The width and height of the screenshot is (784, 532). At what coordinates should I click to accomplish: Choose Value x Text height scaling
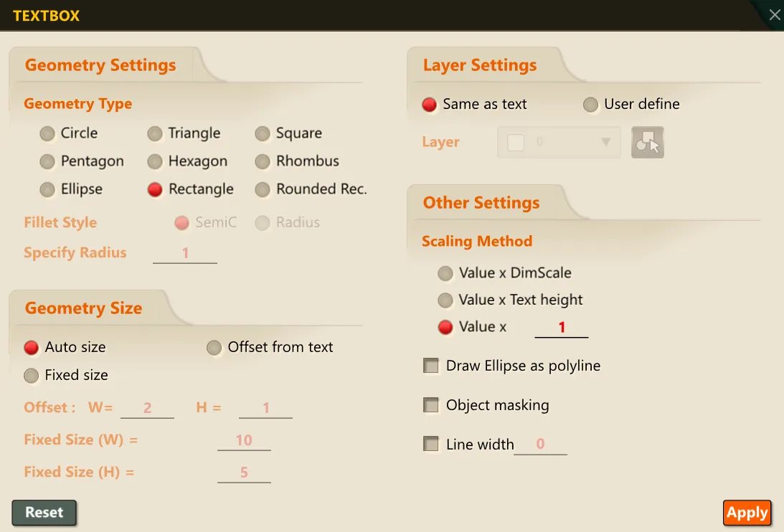pos(445,300)
